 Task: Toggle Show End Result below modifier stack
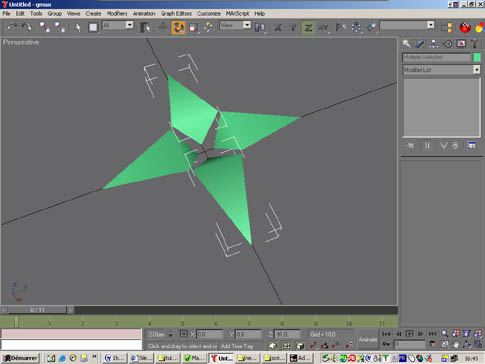427,146
